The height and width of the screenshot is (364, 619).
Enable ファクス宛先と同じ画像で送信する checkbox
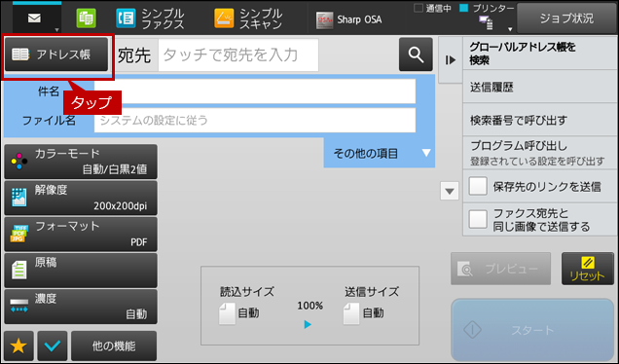tap(478, 220)
